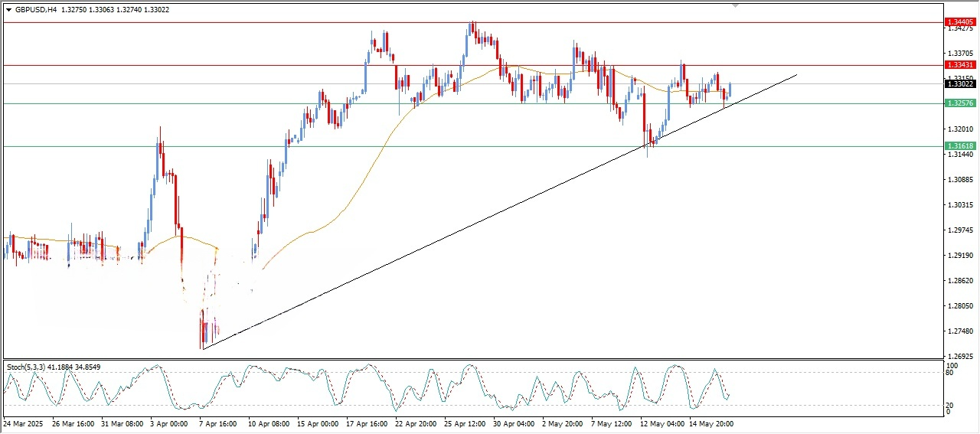This screenshot has height=434, width=980.
Task: Select the black 1.33022 current price tag
Action: coord(959,84)
